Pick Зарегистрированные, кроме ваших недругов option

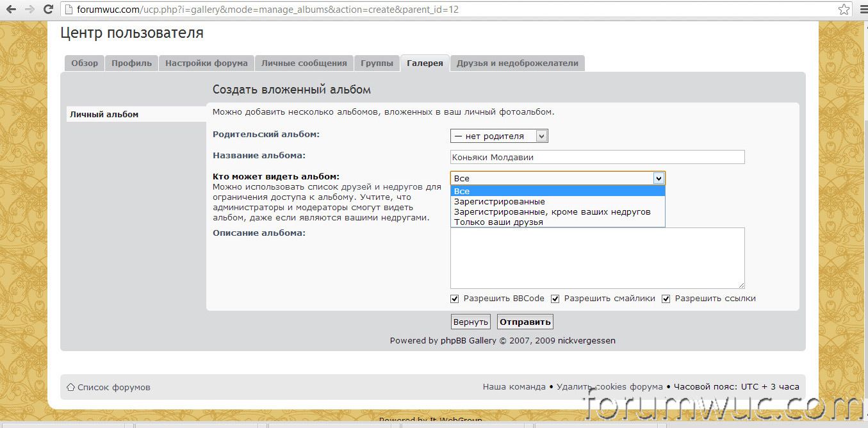[552, 212]
